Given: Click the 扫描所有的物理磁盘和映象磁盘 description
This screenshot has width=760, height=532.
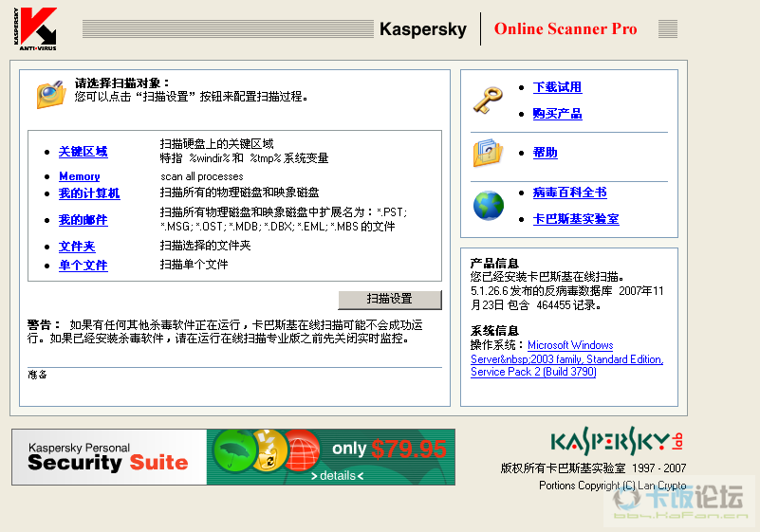Looking at the screenshot, I should (x=239, y=193).
